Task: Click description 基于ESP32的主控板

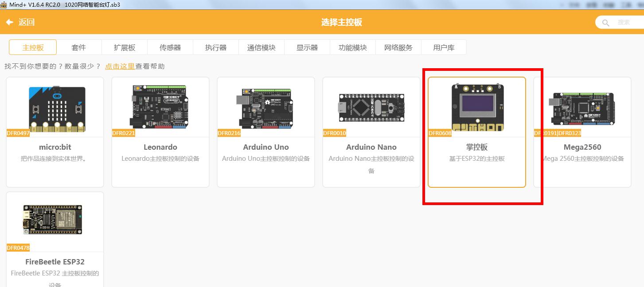Action: pos(477,159)
